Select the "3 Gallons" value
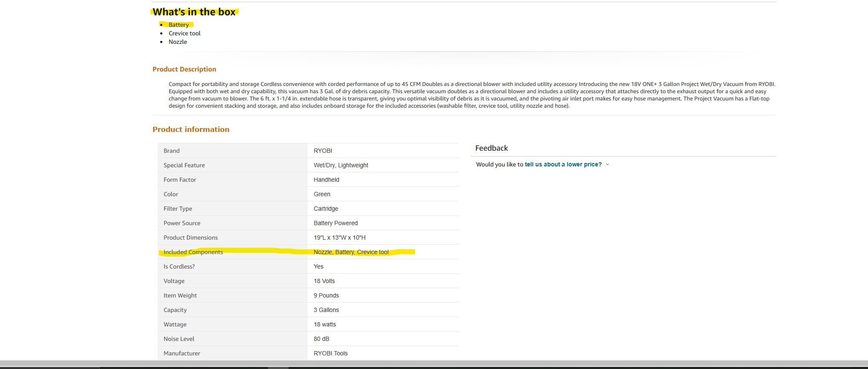This screenshot has width=868, height=369. click(x=326, y=310)
